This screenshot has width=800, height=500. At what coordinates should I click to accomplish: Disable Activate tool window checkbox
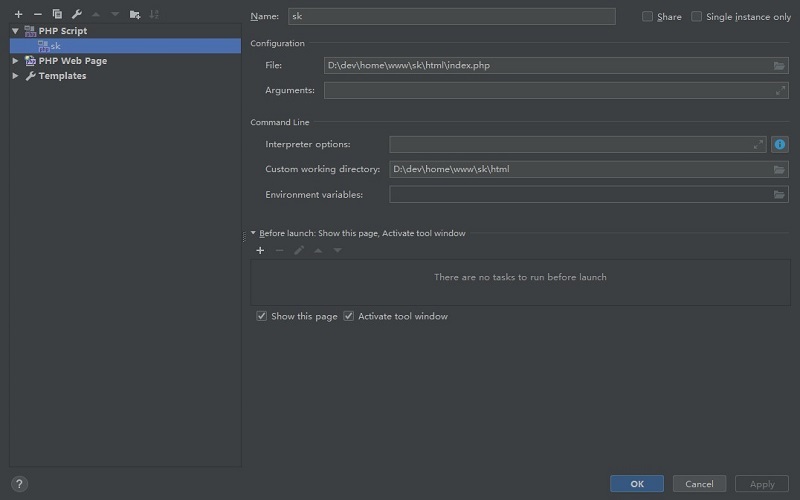point(349,316)
